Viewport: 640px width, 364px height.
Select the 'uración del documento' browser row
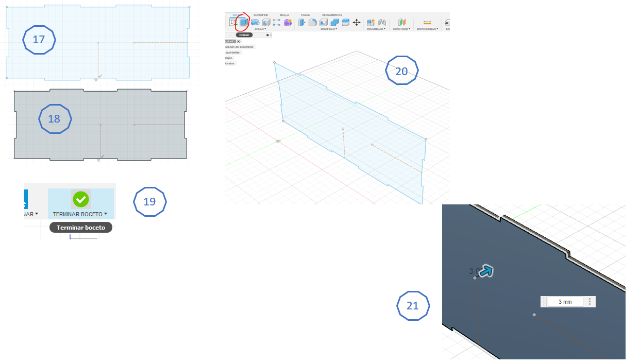pos(240,47)
